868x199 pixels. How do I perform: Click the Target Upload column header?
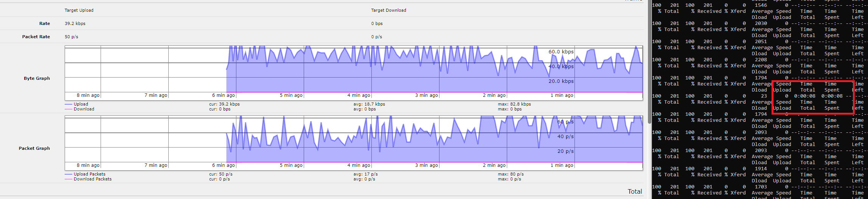pos(79,10)
